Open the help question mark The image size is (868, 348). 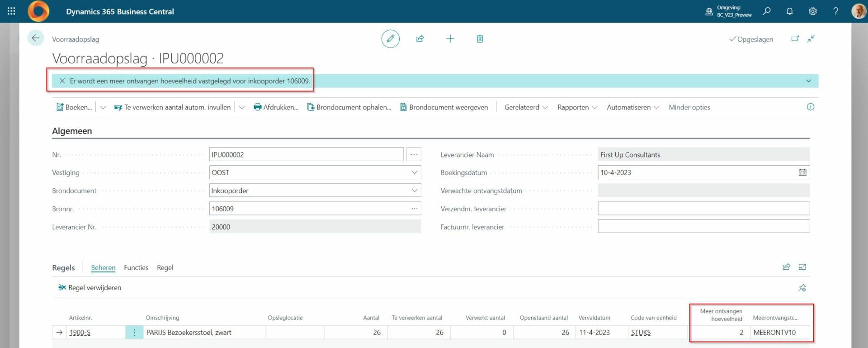tap(835, 11)
